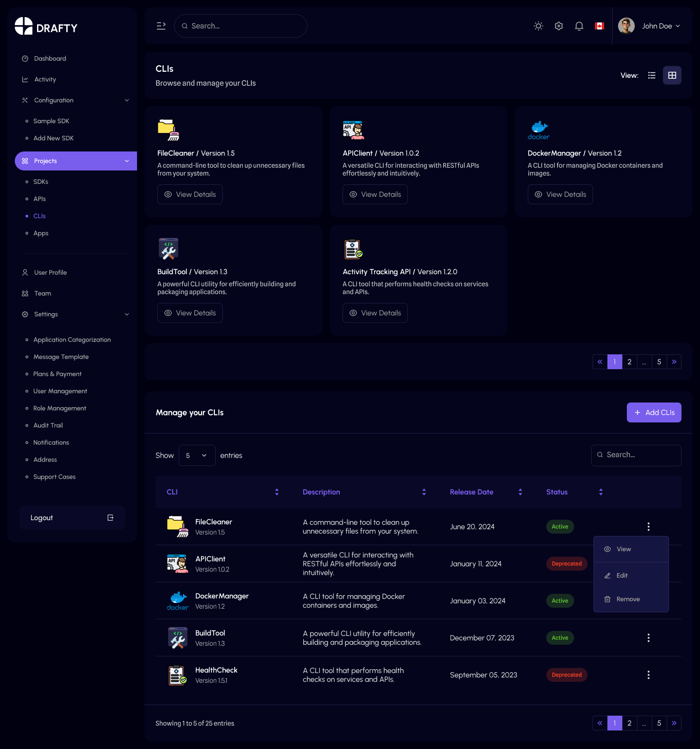Open the show entries count dropdown

click(x=197, y=455)
